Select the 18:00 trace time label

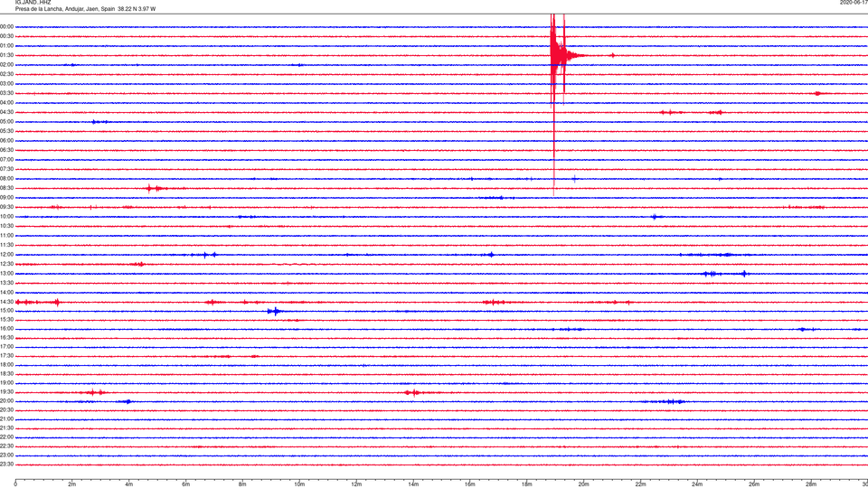point(6,365)
